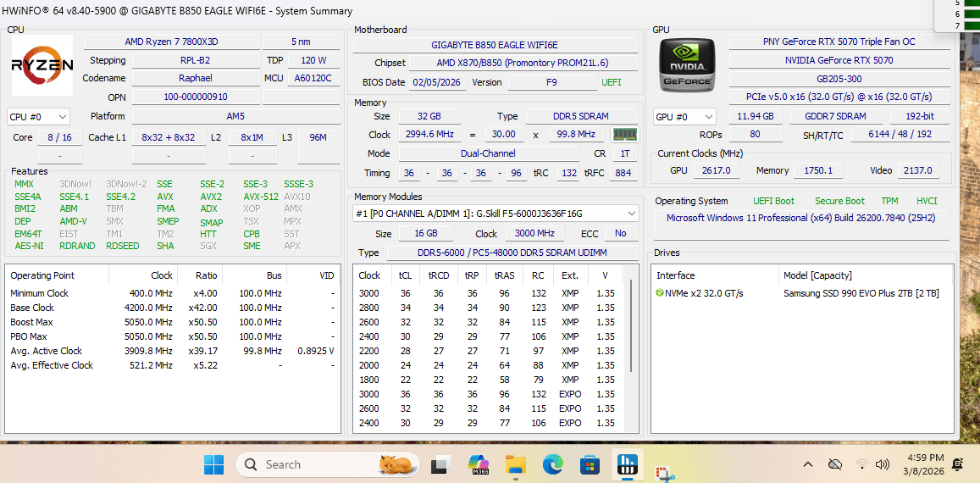Click the Model [Capacity] column header
The image size is (980, 483).
pos(817,275)
